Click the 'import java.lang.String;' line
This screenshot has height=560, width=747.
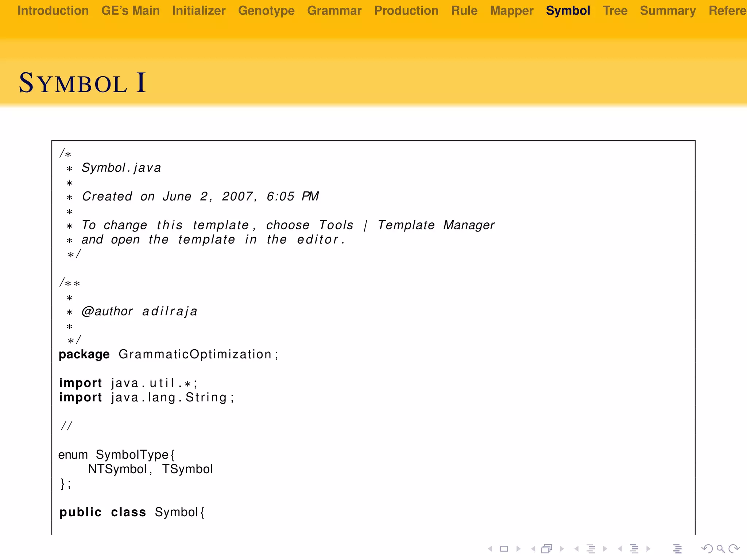pos(147,397)
